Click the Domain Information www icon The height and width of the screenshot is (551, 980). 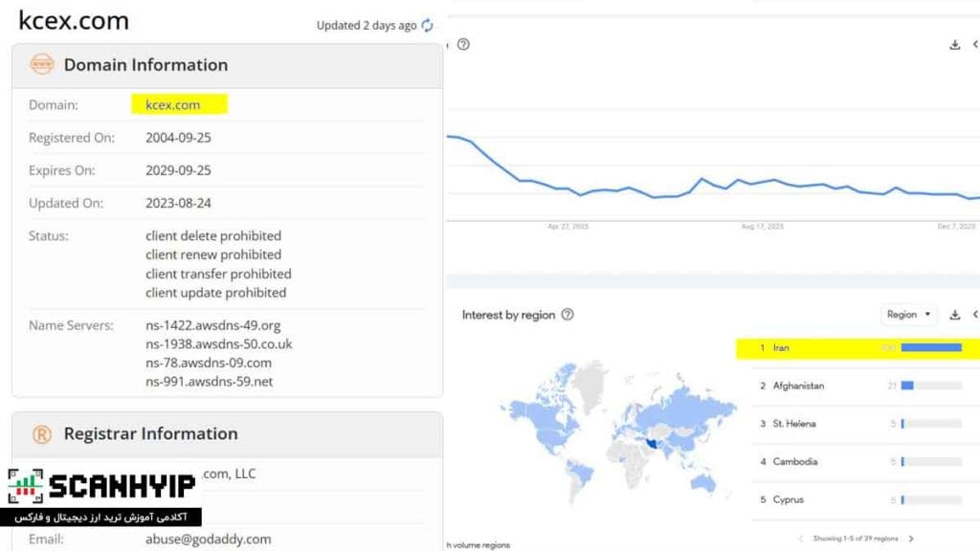tap(42, 64)
